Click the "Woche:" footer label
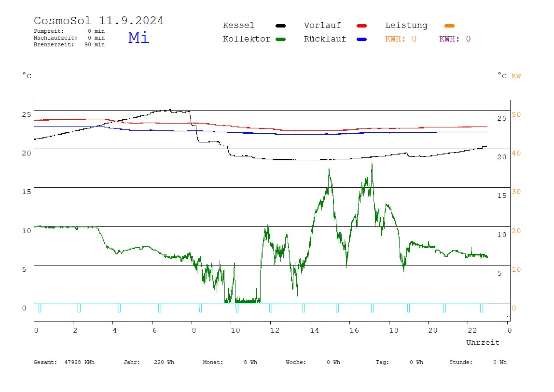Image resolution: width=554 pixels, height=392 pixels. click(296, 362)
